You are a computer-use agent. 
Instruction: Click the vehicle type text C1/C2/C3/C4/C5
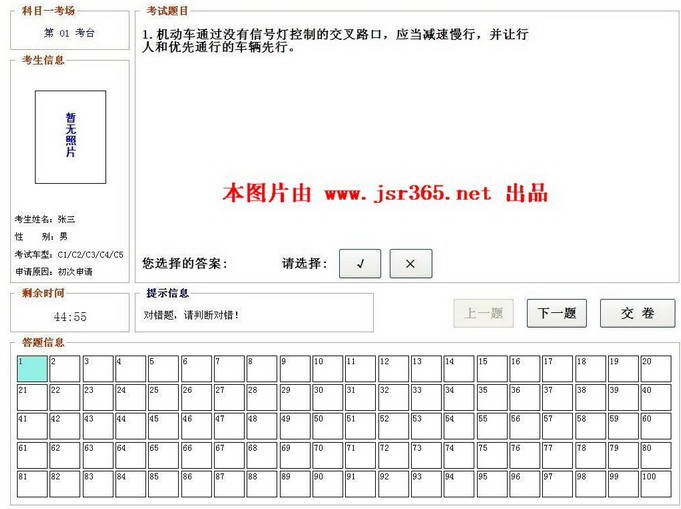pyautogui.click(x=90, y=254)
